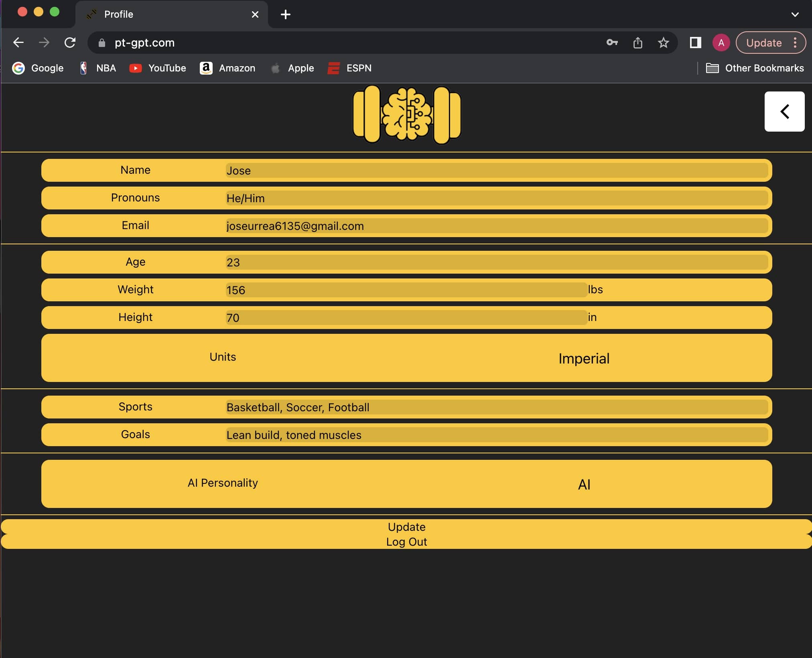This screenshot has width=812, height=658.
Task: Toggle the Imperial units setting
Action: coord(583,358)
